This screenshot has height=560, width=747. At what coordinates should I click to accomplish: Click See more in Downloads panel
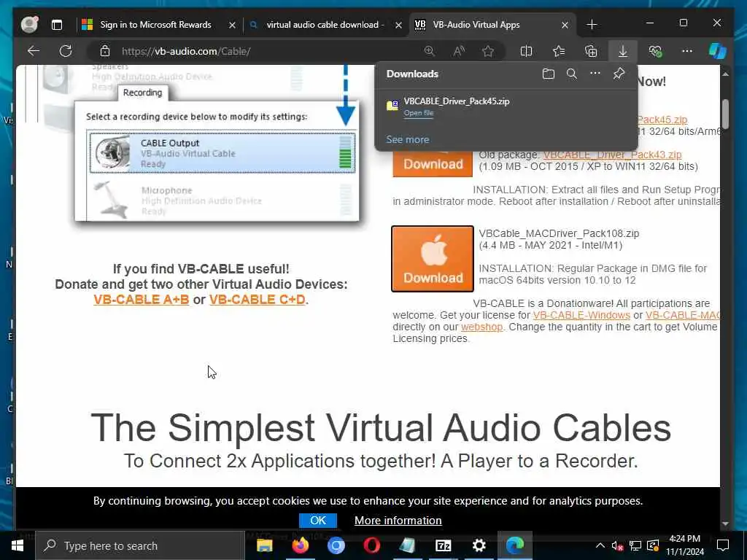(407, 139)
